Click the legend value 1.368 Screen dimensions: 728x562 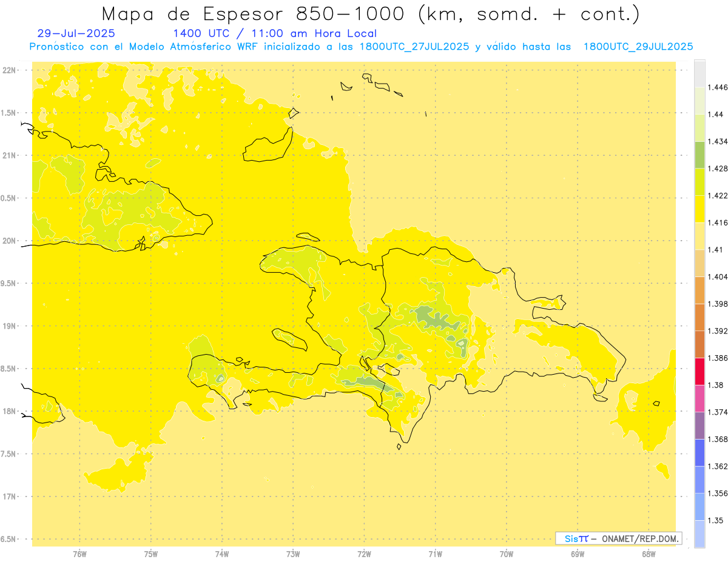[x=719, y=439]
